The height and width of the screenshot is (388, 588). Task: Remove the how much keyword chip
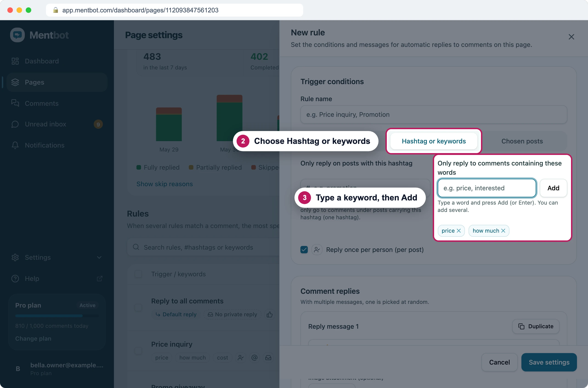tap(503, 231)
